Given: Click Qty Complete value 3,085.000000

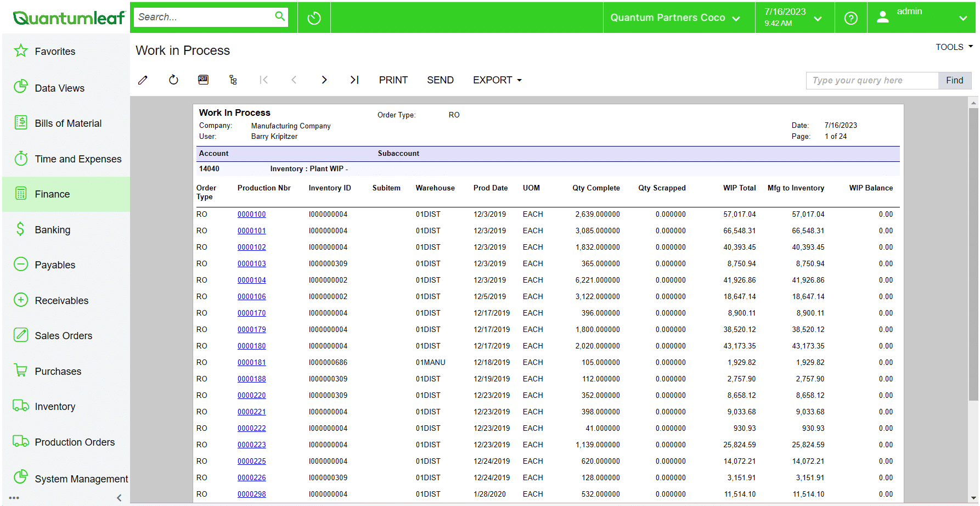Looking at the screenshot, I should pos(598,230).
